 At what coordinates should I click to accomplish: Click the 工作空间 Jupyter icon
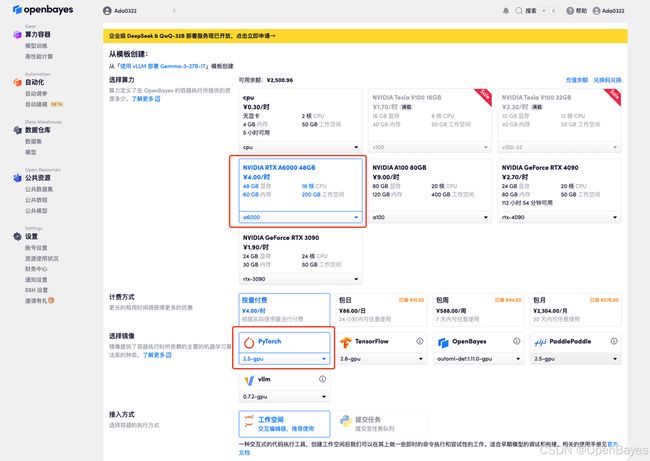[x=249, y=421]
